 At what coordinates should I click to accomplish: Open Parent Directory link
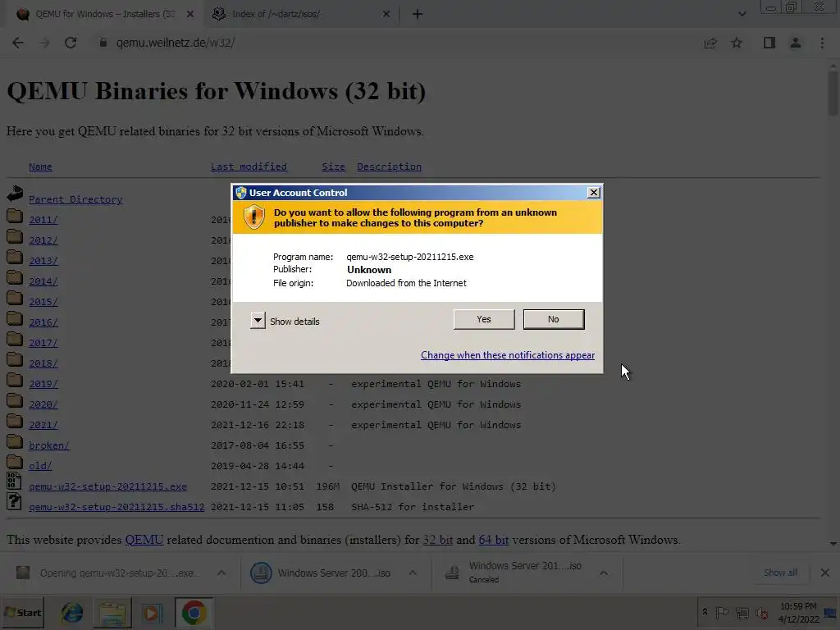pos(75,199)
